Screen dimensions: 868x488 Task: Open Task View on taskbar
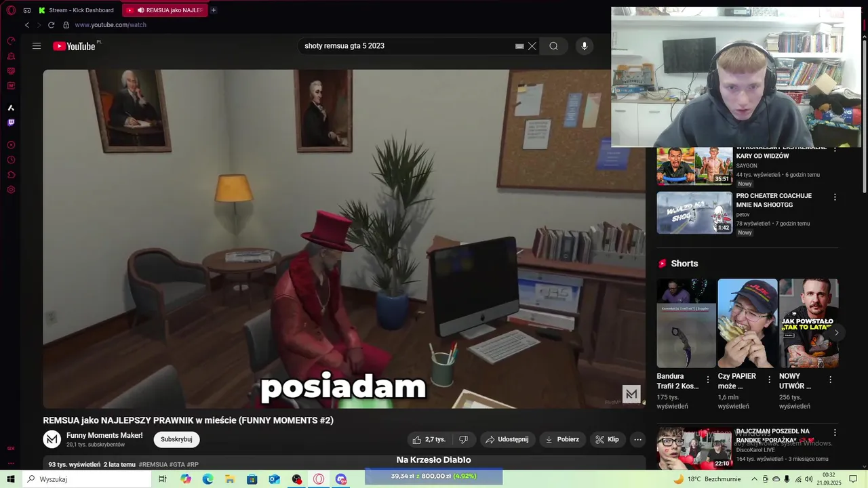(x=163, y=479)
